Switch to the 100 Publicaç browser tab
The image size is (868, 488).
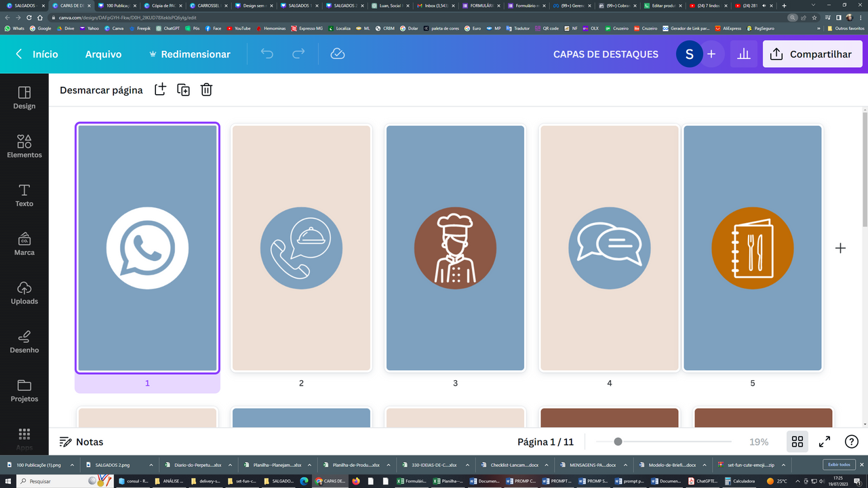click(x=118, y=5)
